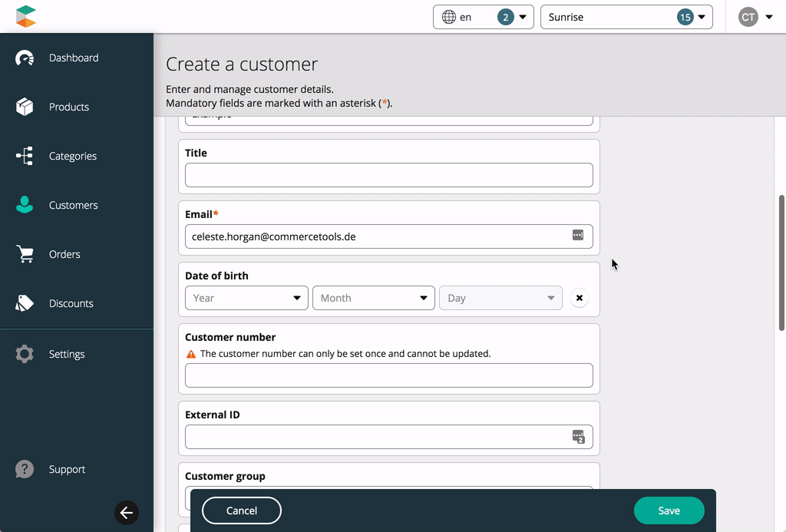Click the Dashboard gauge icon
The width and height of the screenshot is (786, 532).
coord(25,58)
